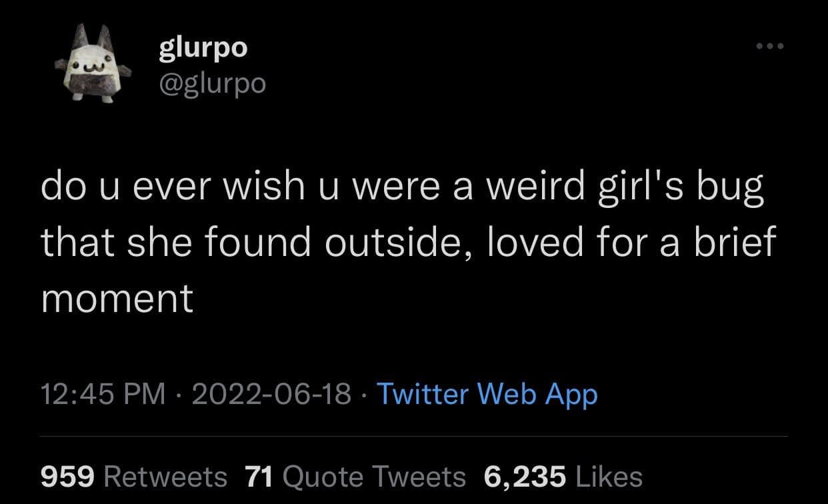Click the @glurpo handle
Image resolution: width=828 pixels, height=504 pixels.
[x=212, y=83]
